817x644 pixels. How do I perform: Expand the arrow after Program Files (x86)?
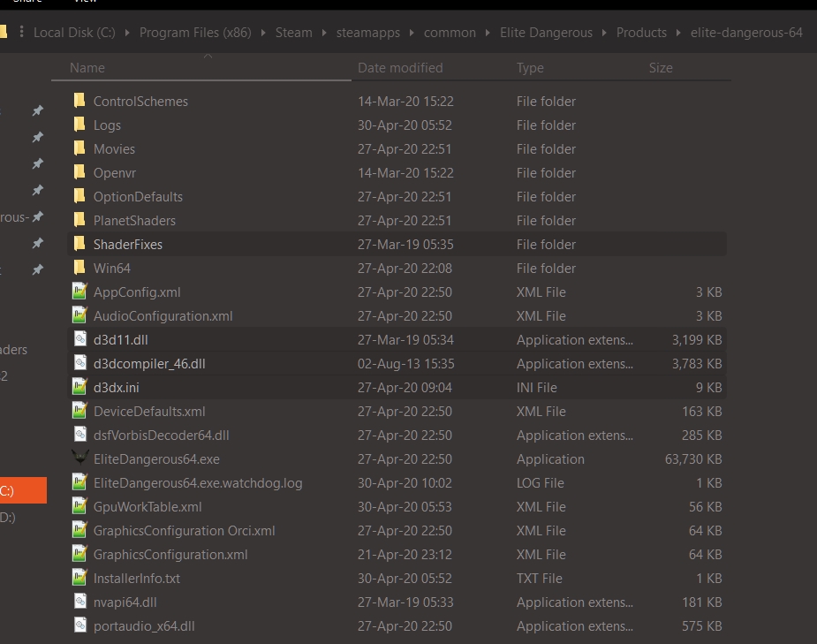coord(263,33)
